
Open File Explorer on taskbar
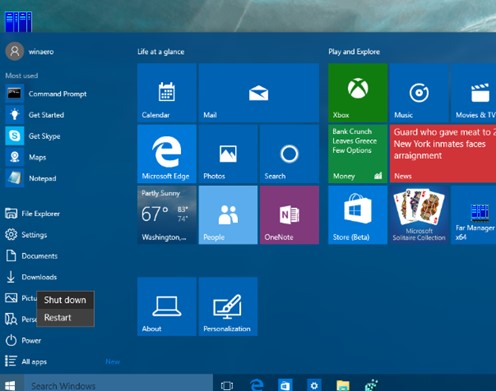point(343,386)
